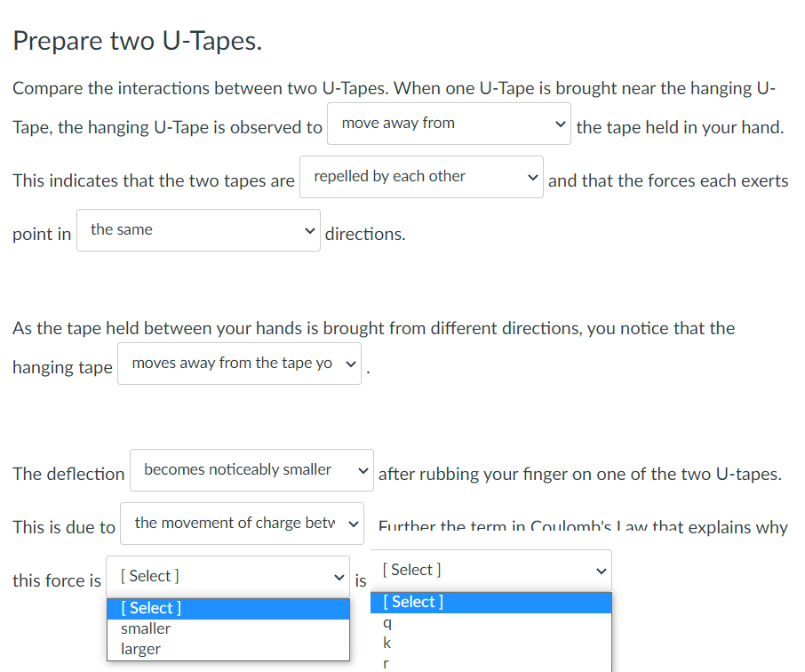Viewport: 805px width, 672px height.
Task: Click the chevron on the force [Select] dropdown
Action: pyautogui.click(x=339, y=576)
